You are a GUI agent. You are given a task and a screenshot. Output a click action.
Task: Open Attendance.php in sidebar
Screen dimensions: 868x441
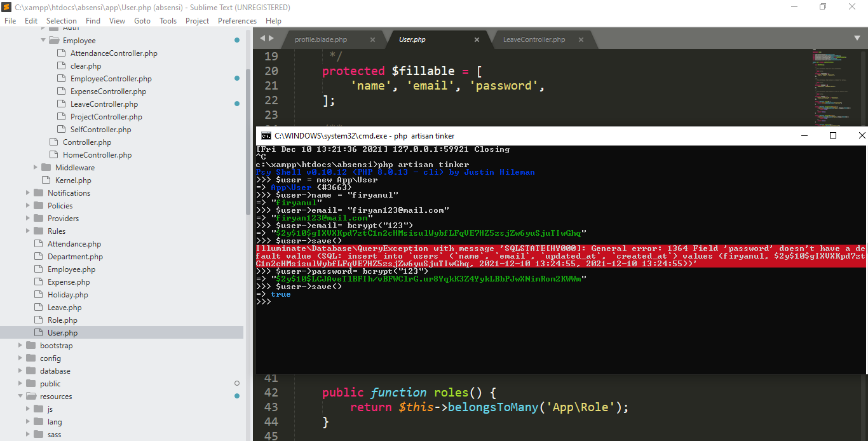tap(74, 244)
